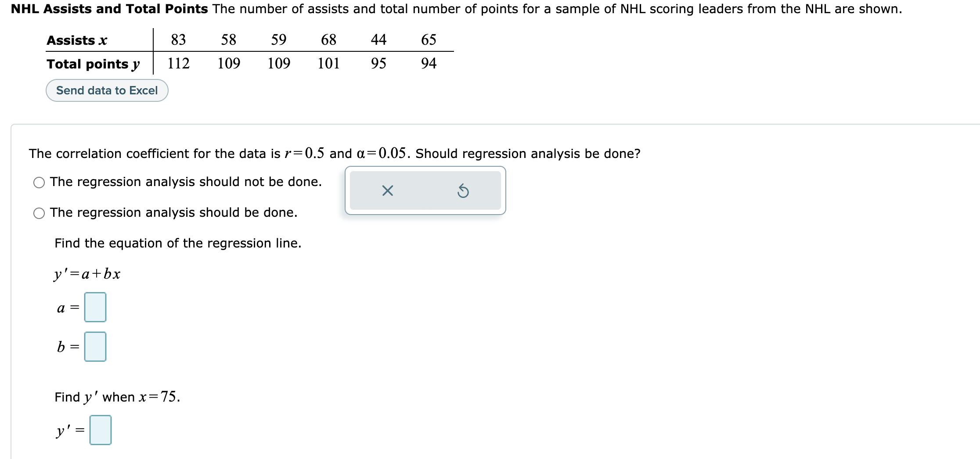
Task: Click inside the input box for a
Action: (96, 307)
